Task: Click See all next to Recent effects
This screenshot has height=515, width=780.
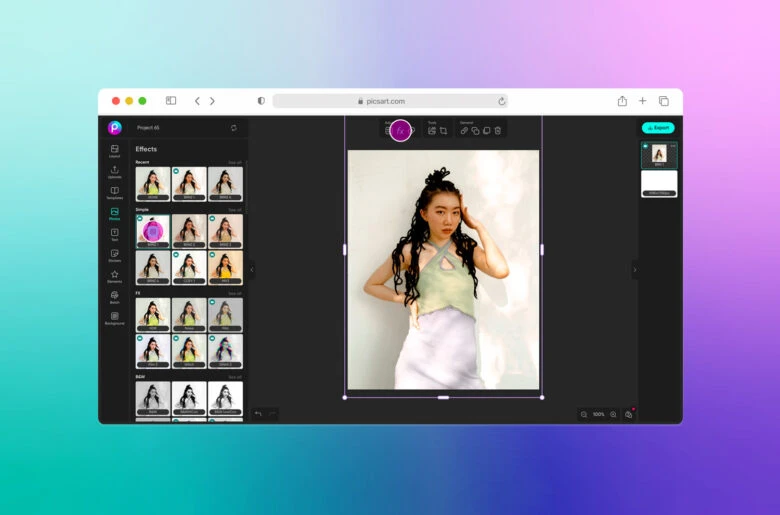Action: click(234, 162)
